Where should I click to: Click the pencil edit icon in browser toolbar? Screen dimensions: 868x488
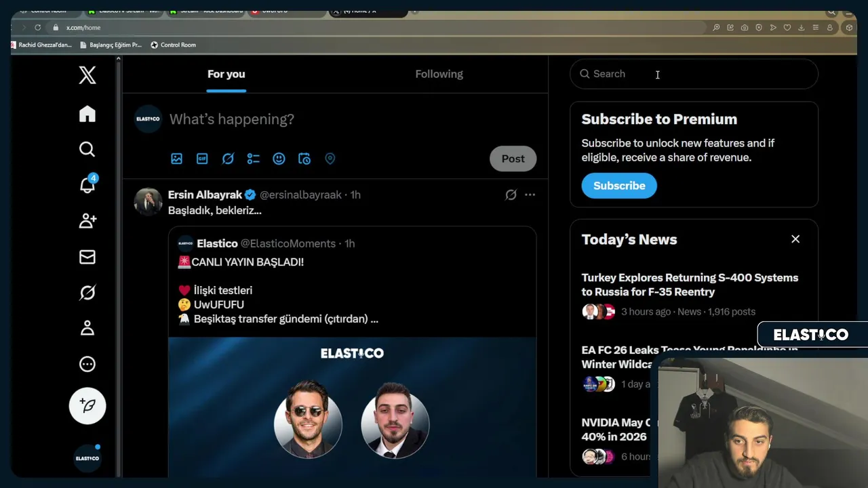pos(730,28)
